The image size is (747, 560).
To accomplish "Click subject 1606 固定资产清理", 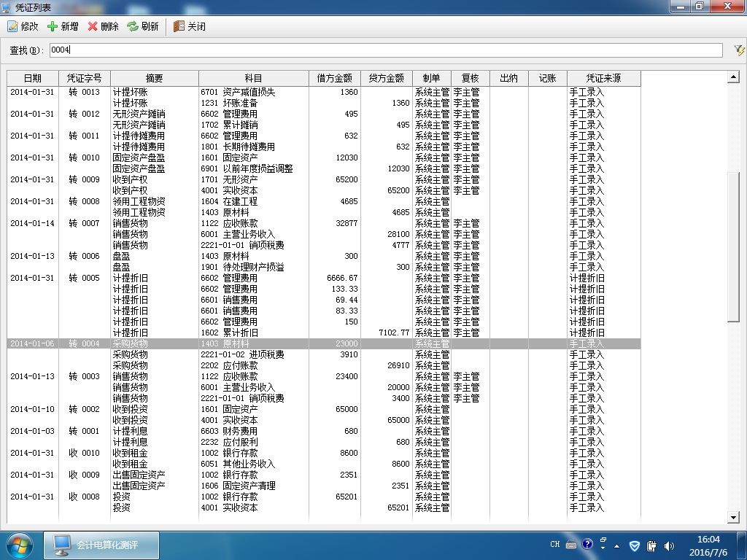I will click(238, 486).
